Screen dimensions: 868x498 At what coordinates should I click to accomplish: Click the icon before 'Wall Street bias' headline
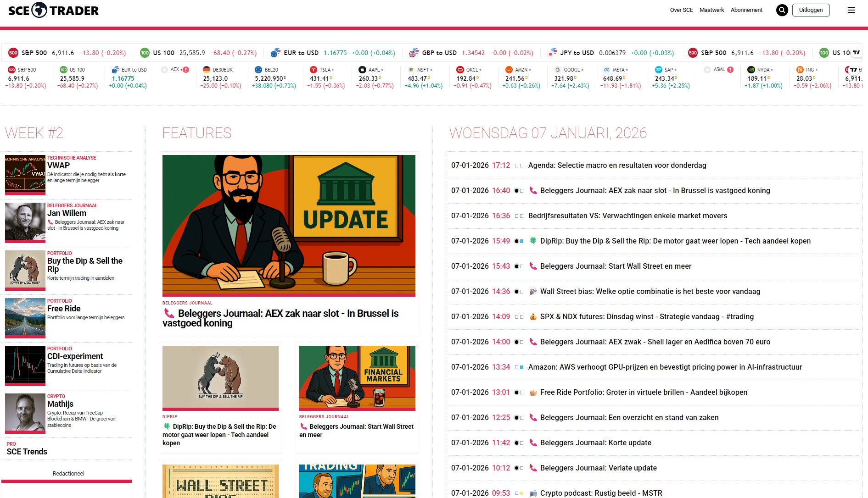coord(533,291)
